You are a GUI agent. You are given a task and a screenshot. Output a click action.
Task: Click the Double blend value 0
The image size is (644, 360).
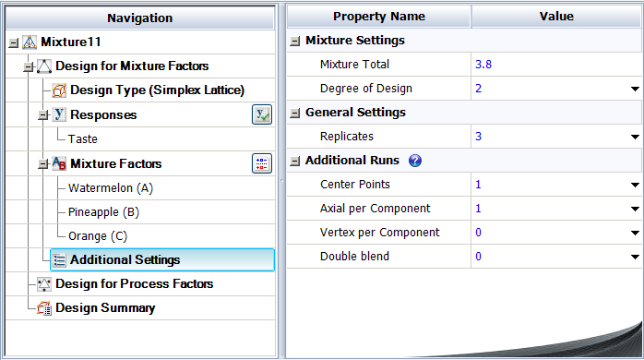tap(479, 257)
